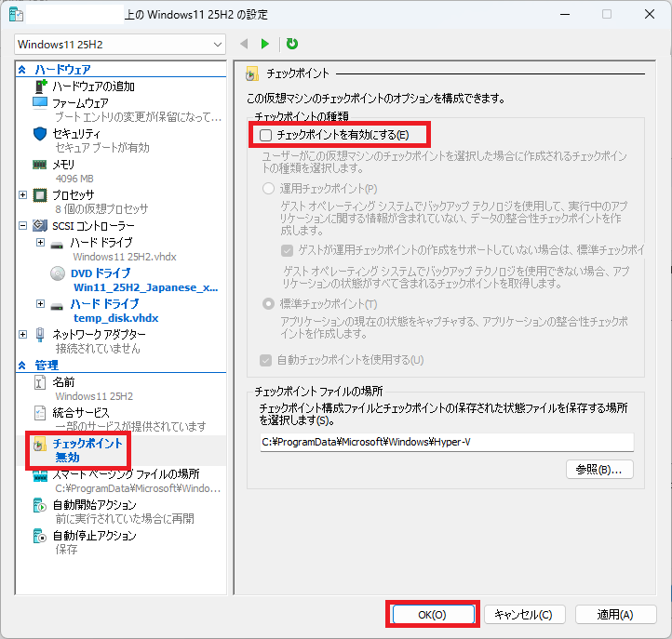This screenshot has height=639, width=672.
Task: Toggle ゲストが運用チェックポイント fallback checkbox
Action: click(x=288, y=250)
